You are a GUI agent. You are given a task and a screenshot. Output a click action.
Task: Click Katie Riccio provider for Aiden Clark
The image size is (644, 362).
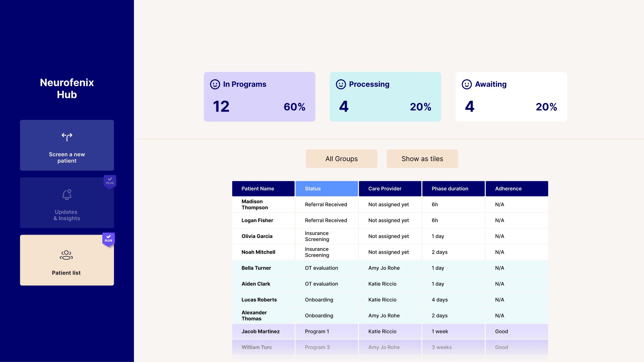coord(382,284)
